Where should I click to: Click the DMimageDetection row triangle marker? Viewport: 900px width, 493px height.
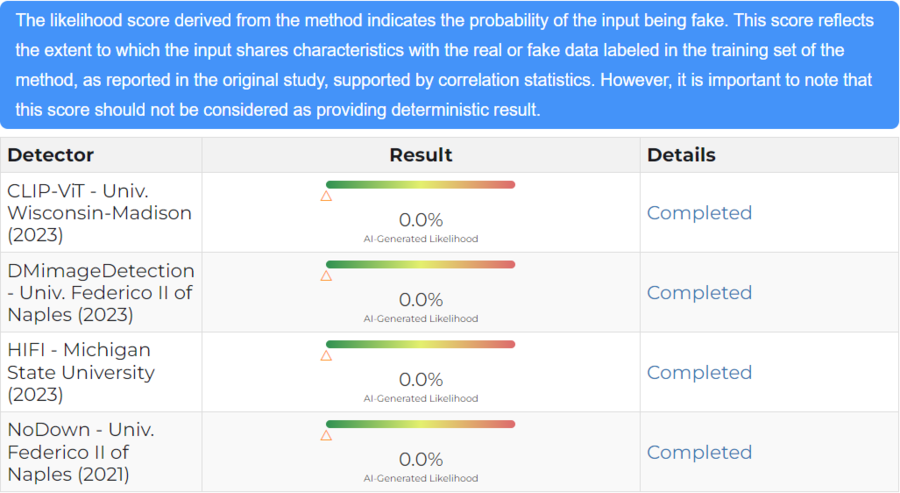point(326,276)
